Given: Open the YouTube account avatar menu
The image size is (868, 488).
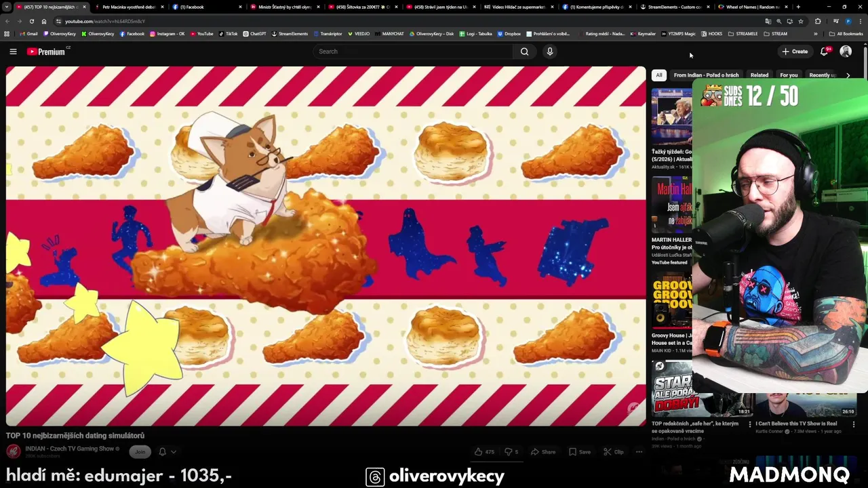Looking at the screenshot, I should click(846, 52).
